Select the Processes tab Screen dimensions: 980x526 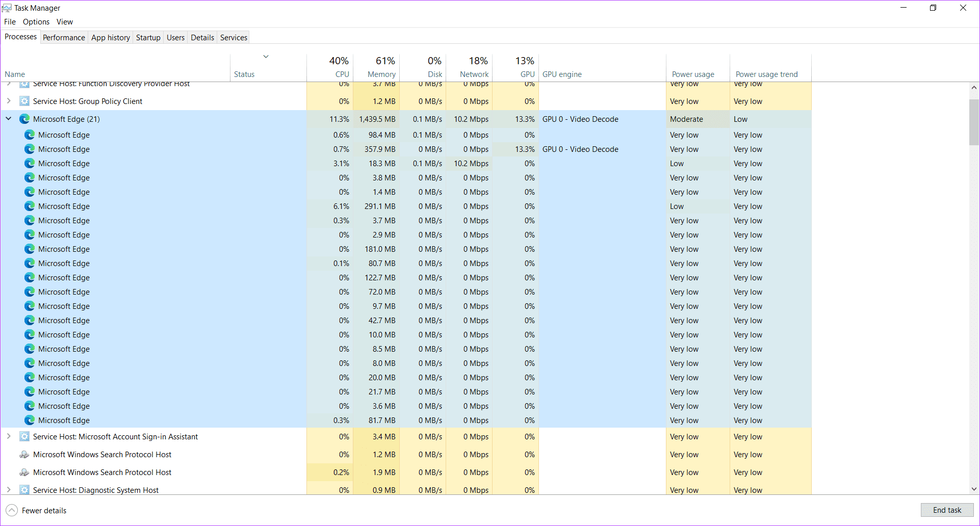click(x=20, y=37)
